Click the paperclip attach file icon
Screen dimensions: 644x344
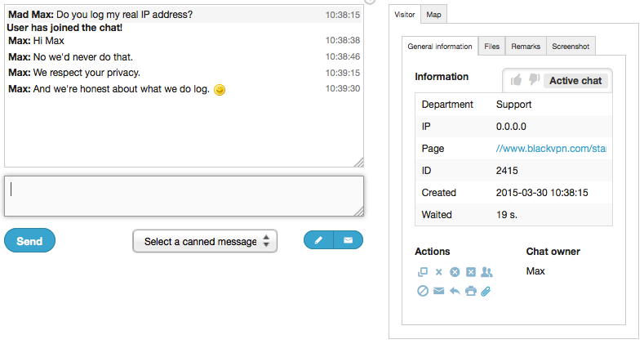pyautogui.click(x=486, y=291)
